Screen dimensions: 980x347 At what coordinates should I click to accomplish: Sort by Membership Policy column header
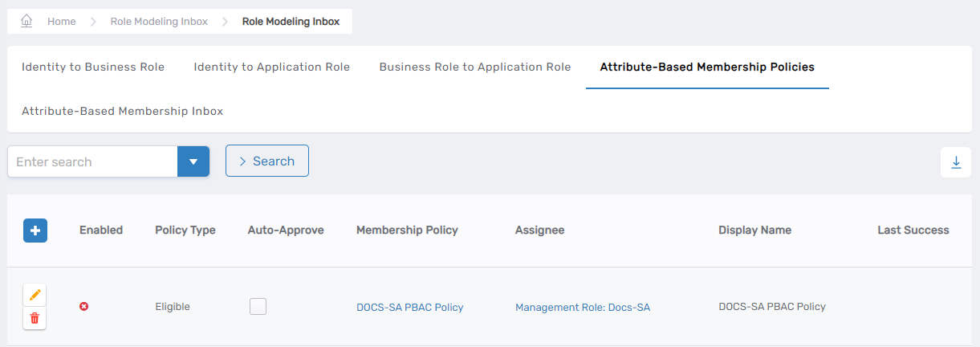click(x=407, y=231)
